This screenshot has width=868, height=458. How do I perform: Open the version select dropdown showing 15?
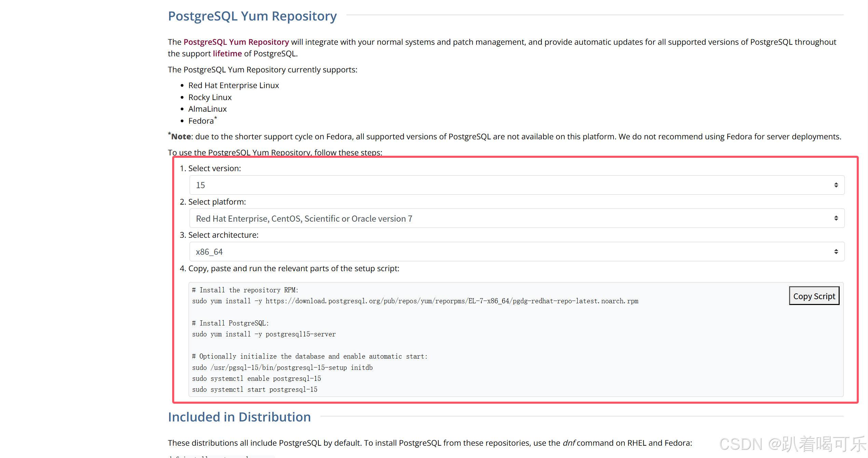[x=517, y=185]
